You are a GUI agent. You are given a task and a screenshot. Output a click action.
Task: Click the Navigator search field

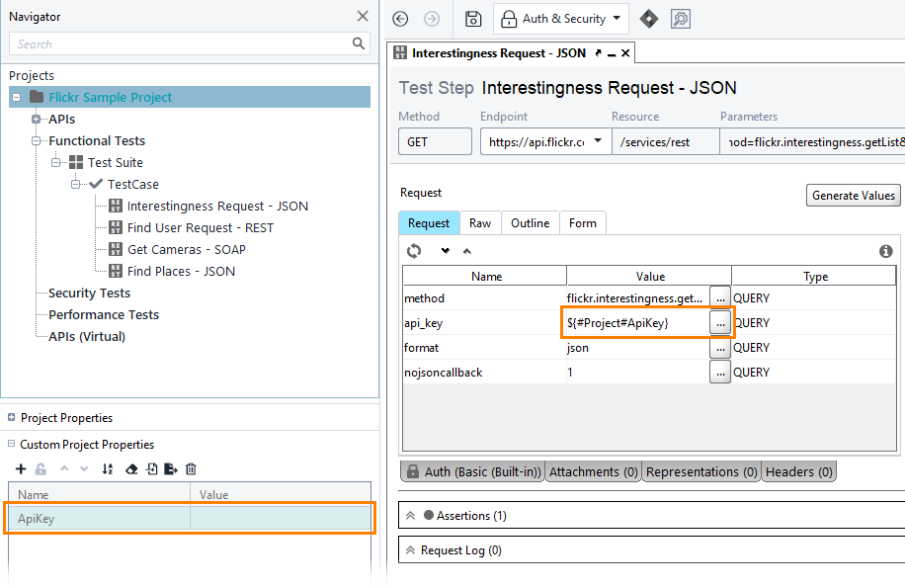point(181,44)
